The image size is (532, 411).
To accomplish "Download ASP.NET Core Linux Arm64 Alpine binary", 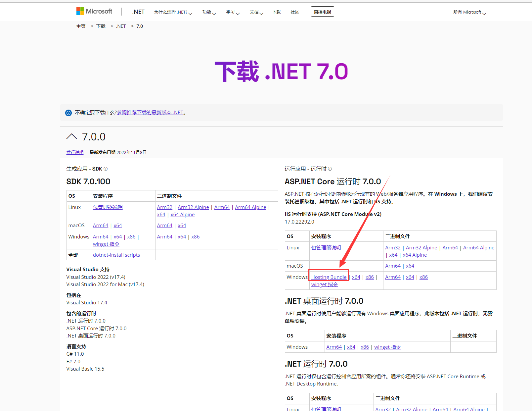I will [479, 248].
